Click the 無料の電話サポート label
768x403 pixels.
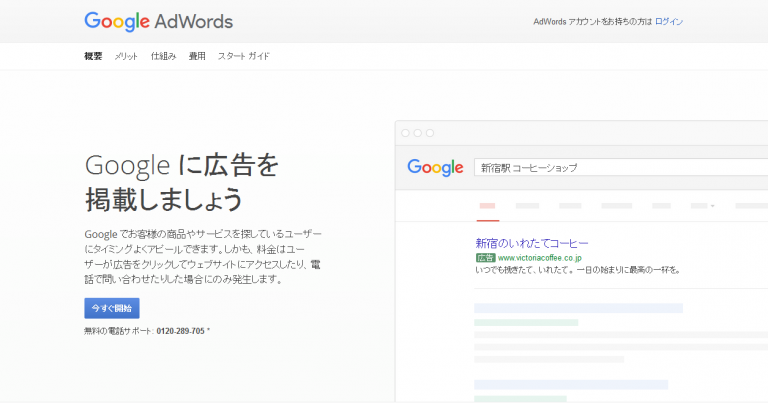coord(119,331)
